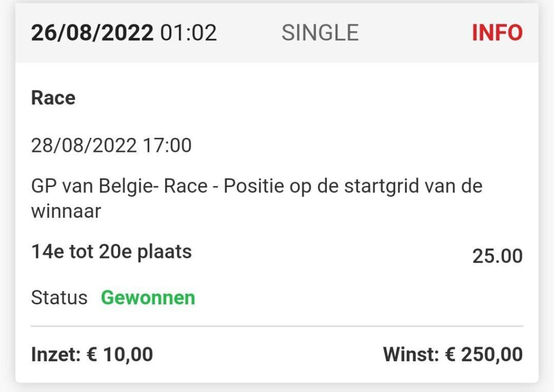554x392 pixels.
Task: Click the Status label
Action: click(59, 297)
